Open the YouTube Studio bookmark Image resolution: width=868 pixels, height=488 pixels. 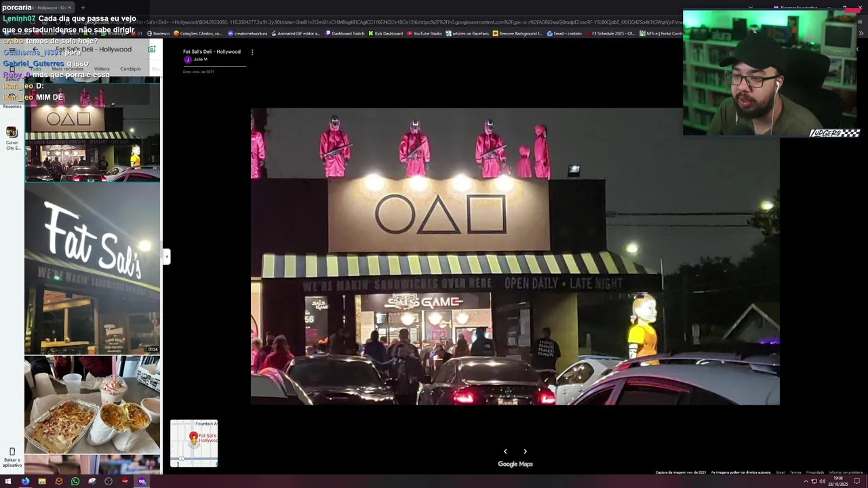tap(425, 33)
